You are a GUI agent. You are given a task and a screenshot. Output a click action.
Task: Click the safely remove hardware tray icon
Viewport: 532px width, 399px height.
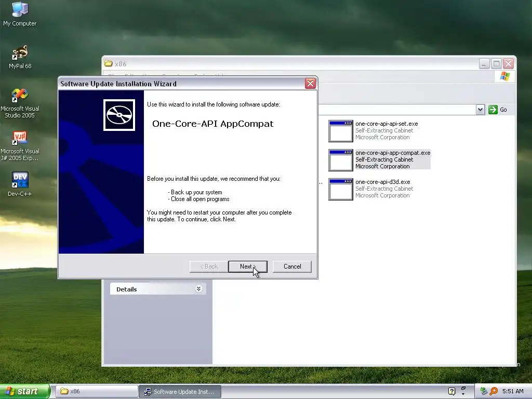coord(484,391)
